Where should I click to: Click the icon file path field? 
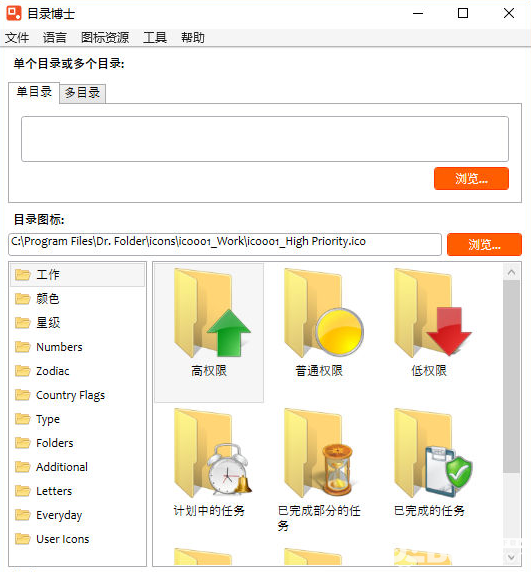coord(225,244)
